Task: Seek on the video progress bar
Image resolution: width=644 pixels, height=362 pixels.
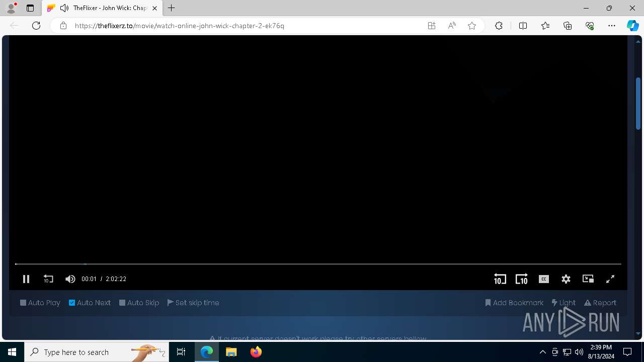Action: tap(318, 264)
